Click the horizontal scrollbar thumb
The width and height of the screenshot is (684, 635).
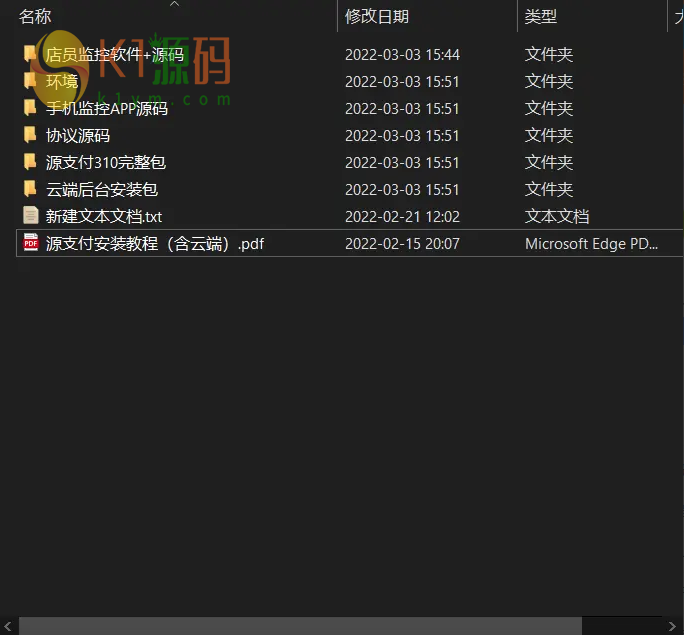pyautogui.click(x=300, y=626)
